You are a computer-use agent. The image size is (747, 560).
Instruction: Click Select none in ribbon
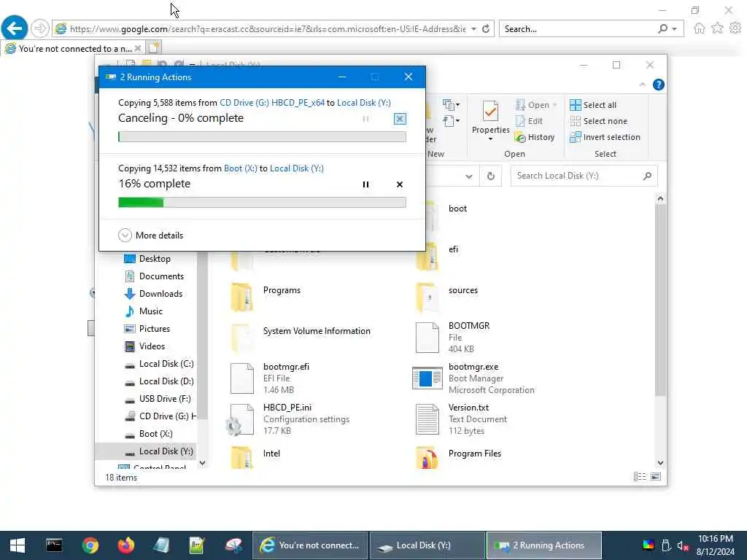point(598,121)
